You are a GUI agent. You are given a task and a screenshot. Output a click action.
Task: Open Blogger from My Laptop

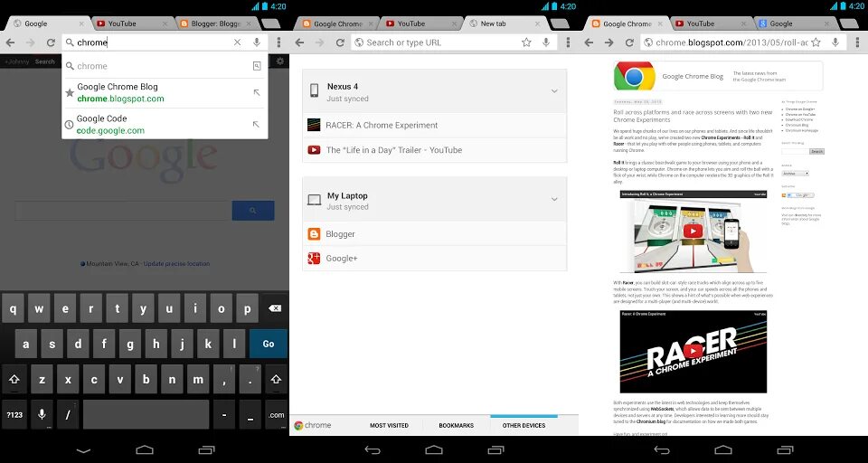435,233
